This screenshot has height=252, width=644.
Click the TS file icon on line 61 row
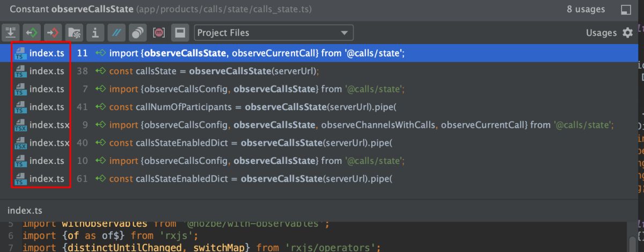(x=20, y=178)
